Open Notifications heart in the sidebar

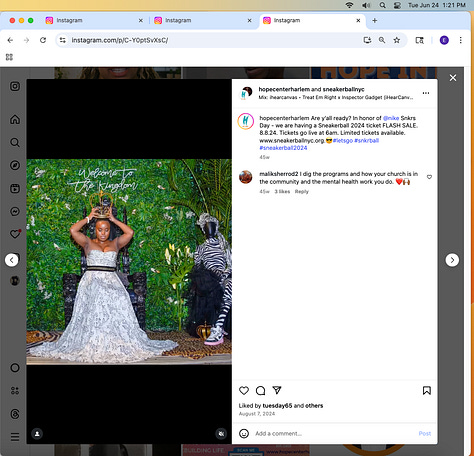coord(15,234)
